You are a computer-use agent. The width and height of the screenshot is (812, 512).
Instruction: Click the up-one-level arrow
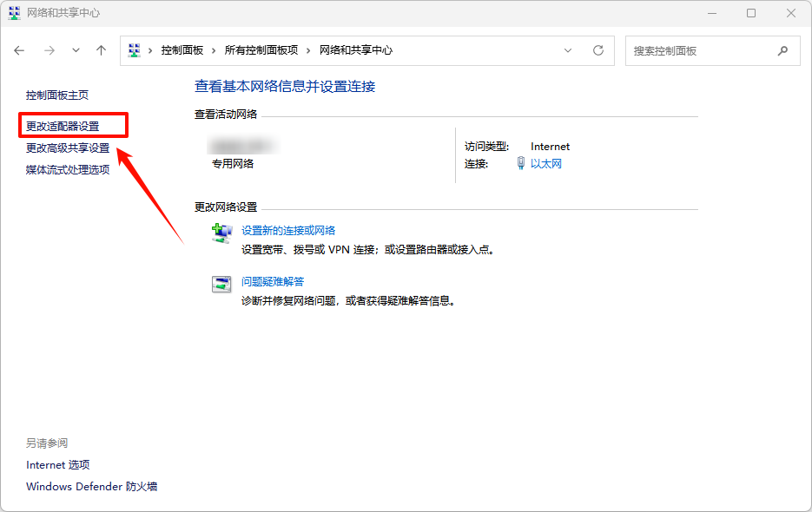point(100,50)
